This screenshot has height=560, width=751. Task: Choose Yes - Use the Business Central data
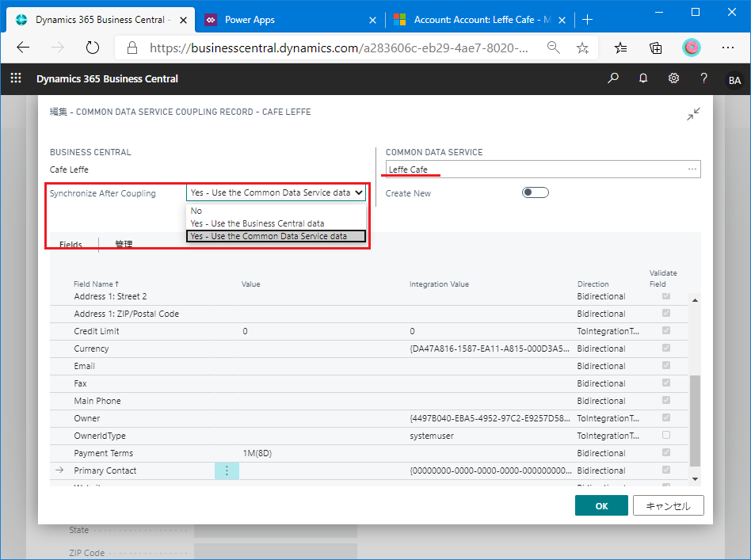[276, 223]
